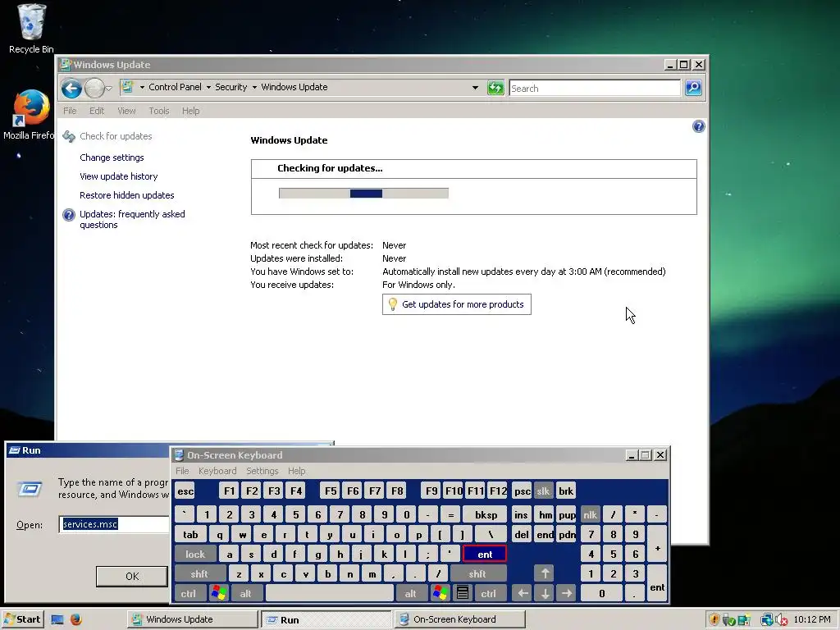Viewport: 840px width, 630px height.
Task: Open the View menu in Windows Update
Action: point(126,111)
